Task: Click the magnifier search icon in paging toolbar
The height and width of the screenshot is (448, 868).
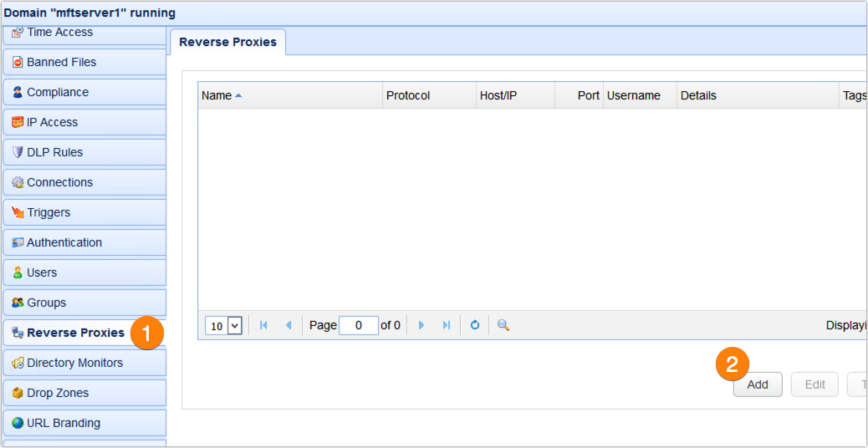Action: pyautogui.click(x=503, y=325)
